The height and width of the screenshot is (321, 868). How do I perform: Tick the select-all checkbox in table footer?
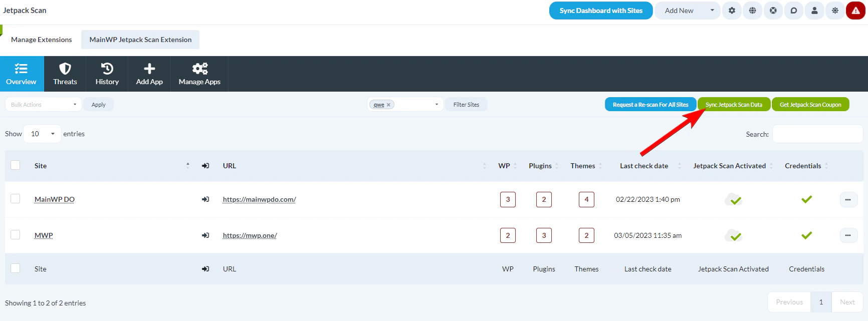point(16,268)
